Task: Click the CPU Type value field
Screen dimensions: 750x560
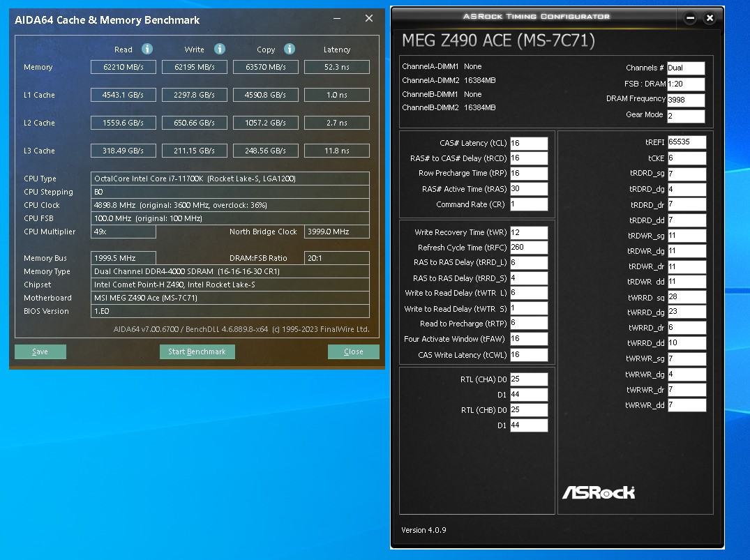Action: pyautogui.click(x=230, y=179)
